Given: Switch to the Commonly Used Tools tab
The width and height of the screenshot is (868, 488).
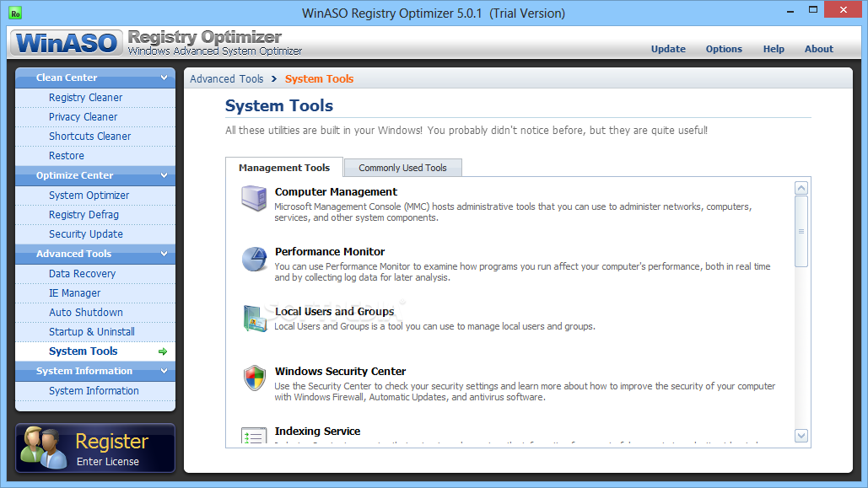Looking at the screenshot, I should coord(402,168).
